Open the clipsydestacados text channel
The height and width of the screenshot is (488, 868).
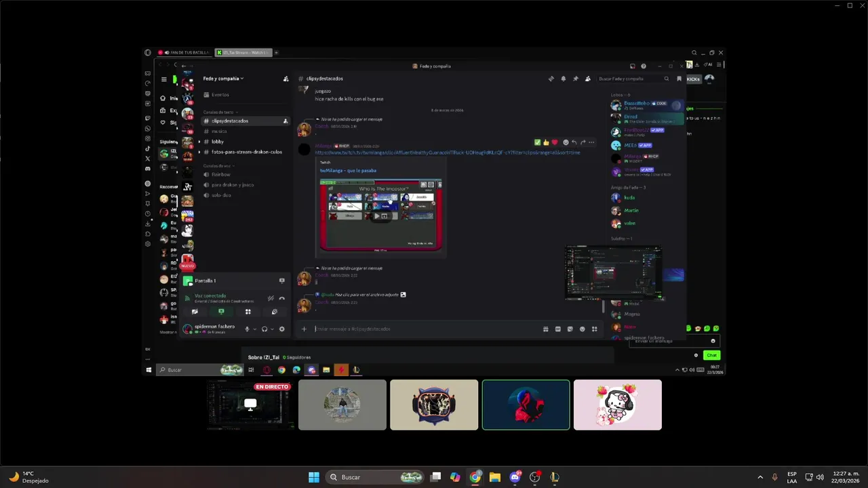[x=246, y=121]
